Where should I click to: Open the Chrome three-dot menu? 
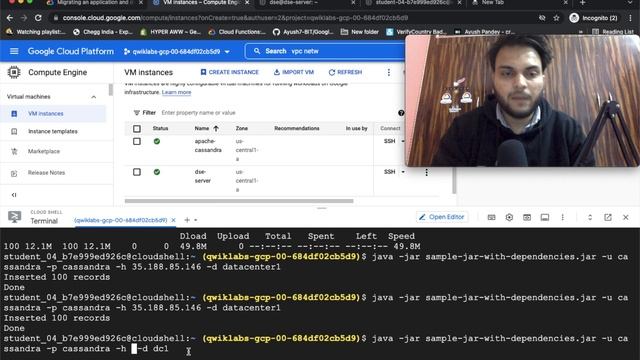pos(631,18)
